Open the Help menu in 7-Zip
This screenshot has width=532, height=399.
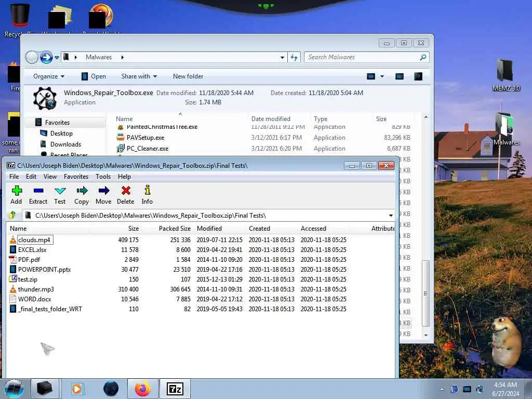click(124, 177)
